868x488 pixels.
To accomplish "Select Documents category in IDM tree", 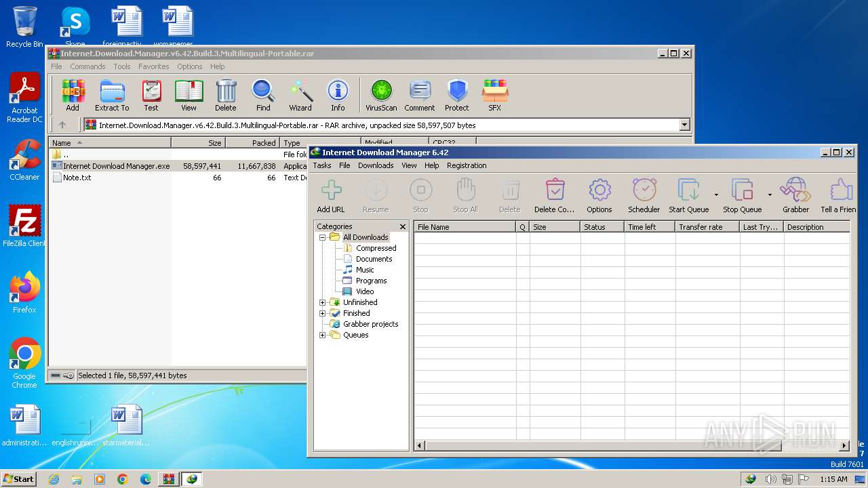I will point(374,259).
